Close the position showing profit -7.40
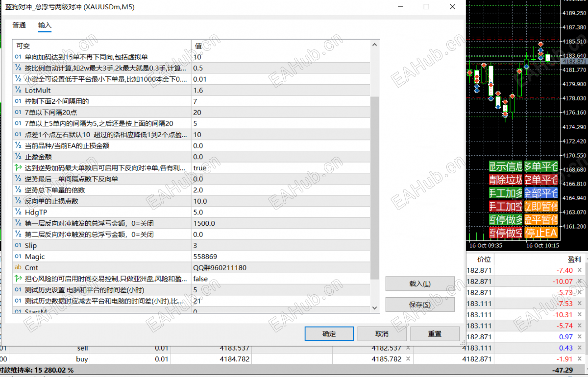The width and height of the screenshot is (588, 377). (x=580, y=270)
